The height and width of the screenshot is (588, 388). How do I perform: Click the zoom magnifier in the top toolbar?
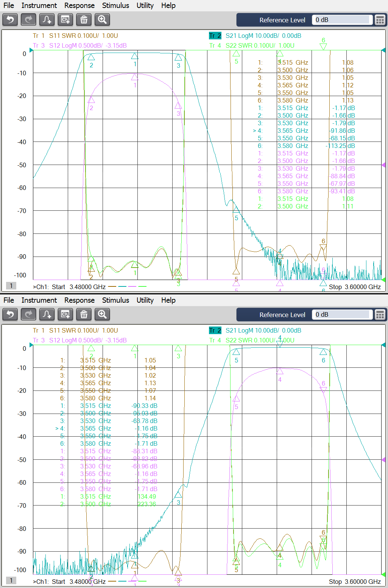(102, 20)
